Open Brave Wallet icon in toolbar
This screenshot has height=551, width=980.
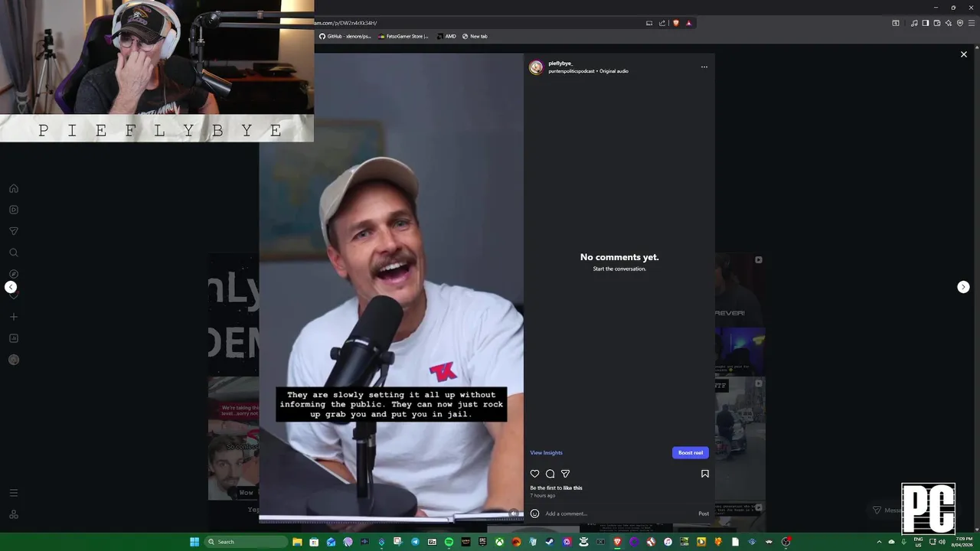click(x=936, y=23)
